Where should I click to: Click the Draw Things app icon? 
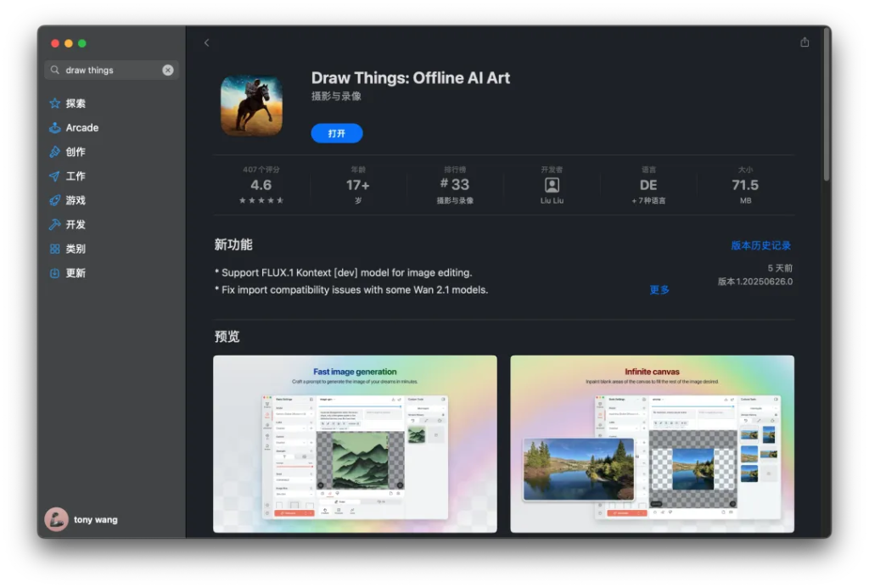(251, 105)
